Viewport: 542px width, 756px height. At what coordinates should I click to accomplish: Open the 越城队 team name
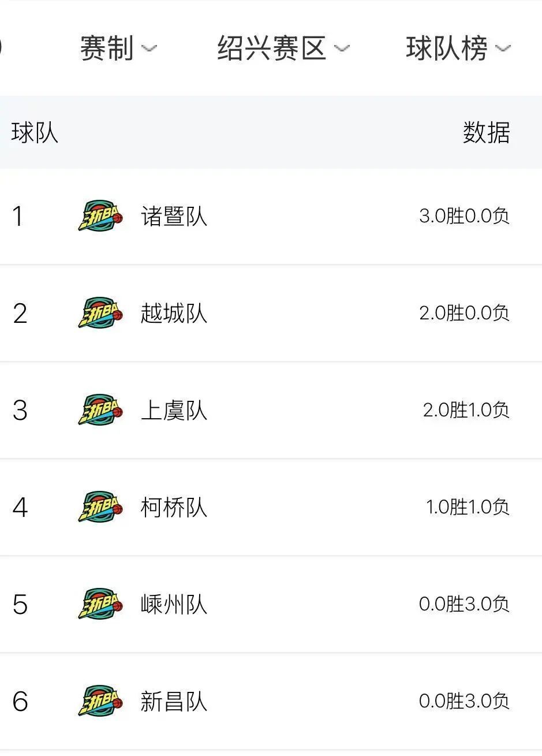pyautogui.click(x=174, y=314)
